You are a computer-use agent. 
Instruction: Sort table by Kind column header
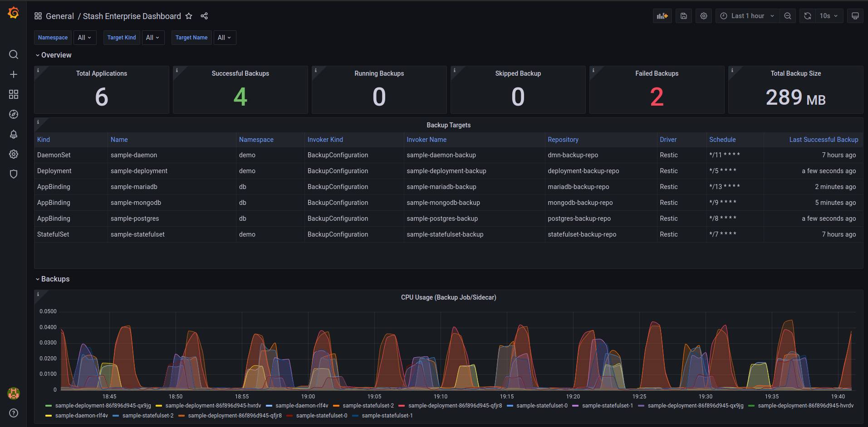[44, 140]
